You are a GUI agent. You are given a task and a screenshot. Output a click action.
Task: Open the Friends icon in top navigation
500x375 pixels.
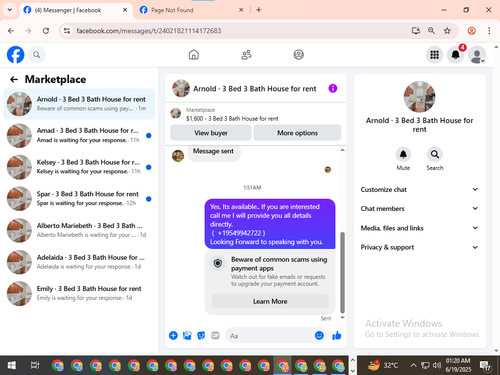246,55
